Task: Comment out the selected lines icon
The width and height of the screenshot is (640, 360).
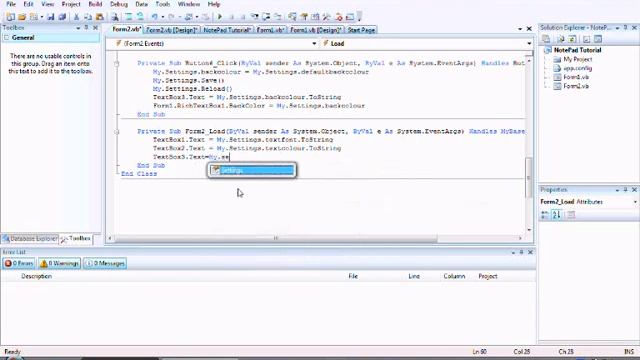Action: 129,17
